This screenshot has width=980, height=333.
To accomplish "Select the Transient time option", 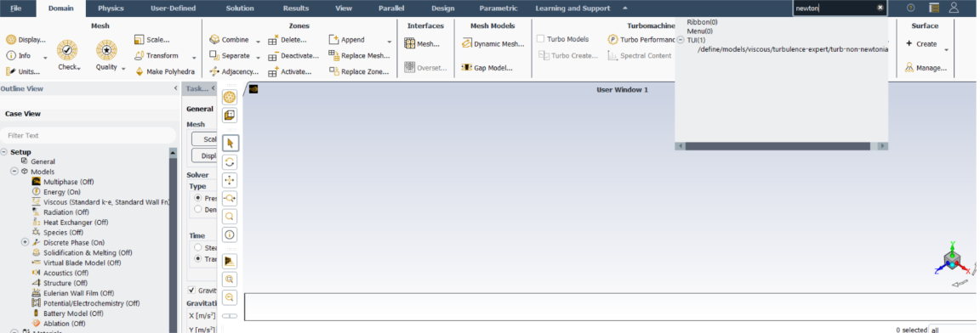I will pos(198,258).
